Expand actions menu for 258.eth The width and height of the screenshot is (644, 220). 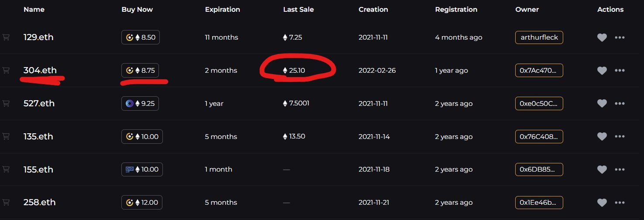[620, 202]
